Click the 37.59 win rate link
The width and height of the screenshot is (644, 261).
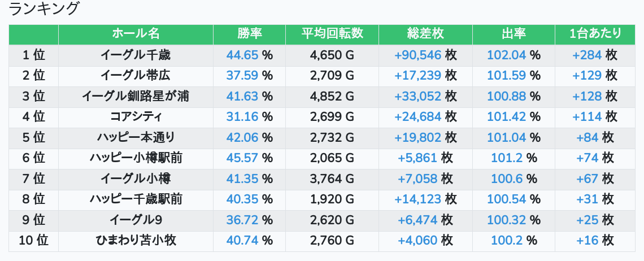(x=242, y=76)
